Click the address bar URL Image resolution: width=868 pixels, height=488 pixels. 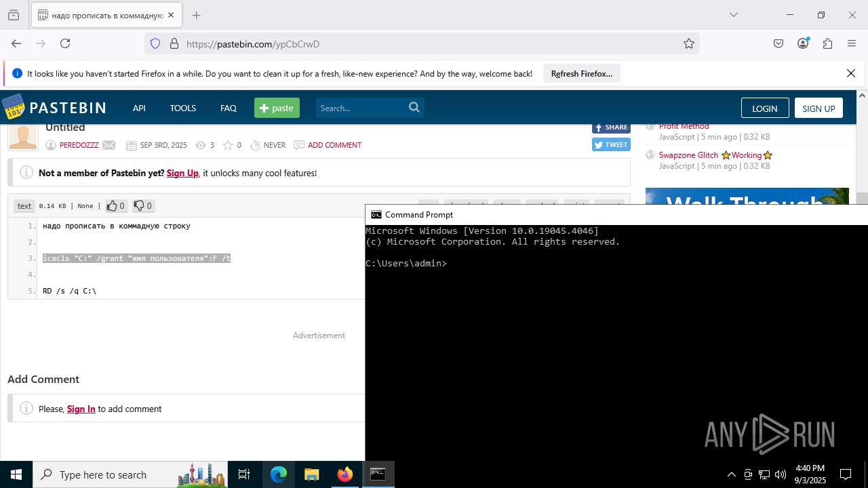click(253, 44)
